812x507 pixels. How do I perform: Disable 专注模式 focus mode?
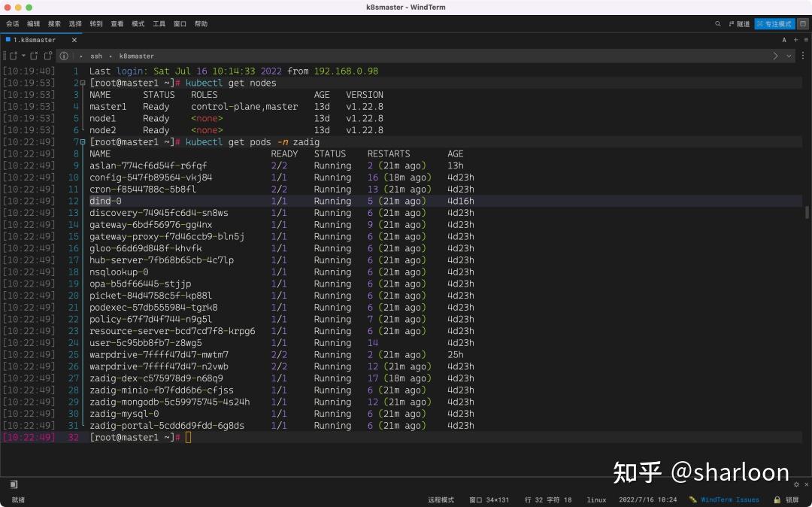tap(774, 23)
